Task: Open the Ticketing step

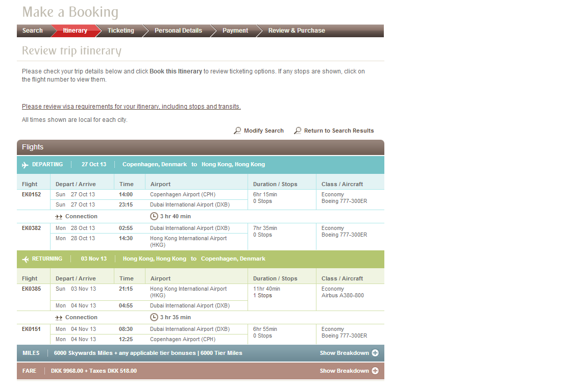Action: tap(121, 31)
